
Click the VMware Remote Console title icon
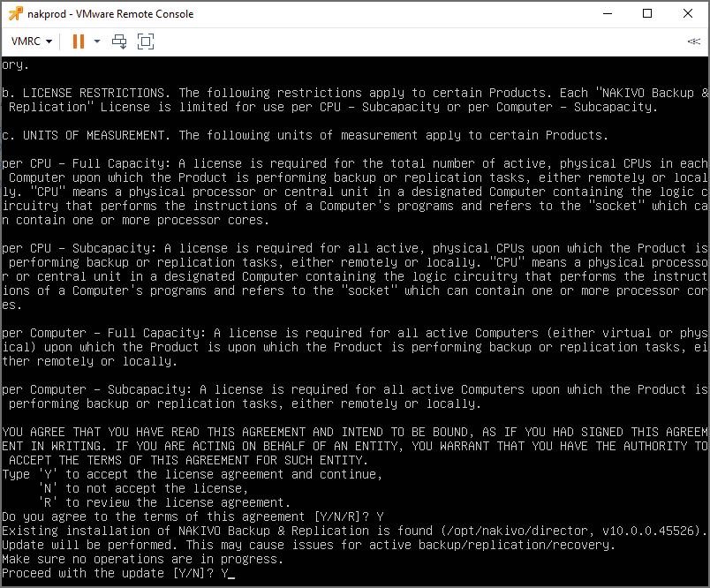point(15,13)
